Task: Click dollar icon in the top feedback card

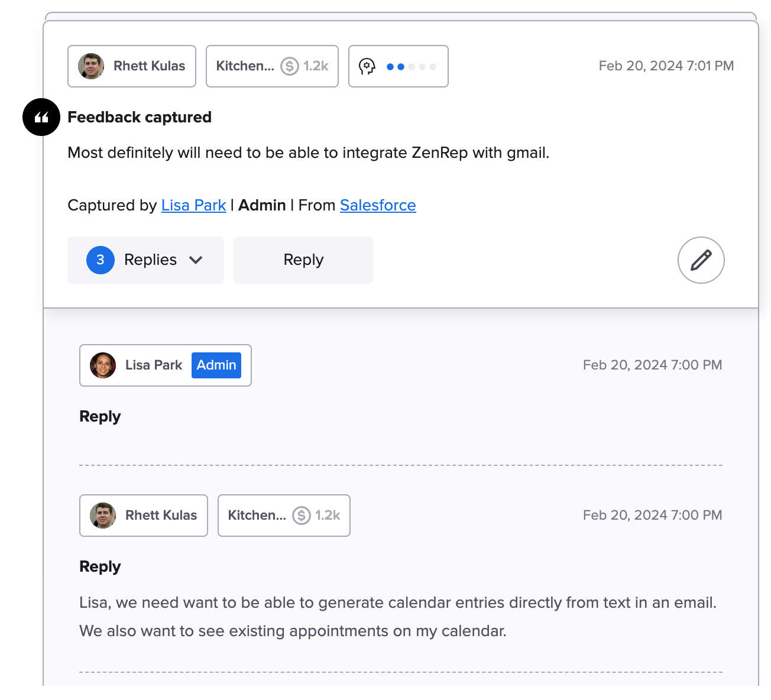Action: (x=289, y=66)
